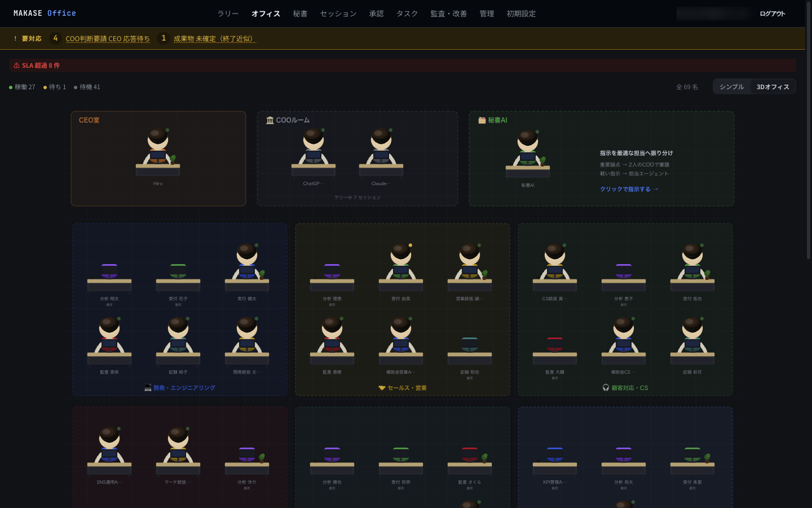Select the ChatGPT agent desk in COOルーム
The image size is (812, 508).
coord(314,157)
